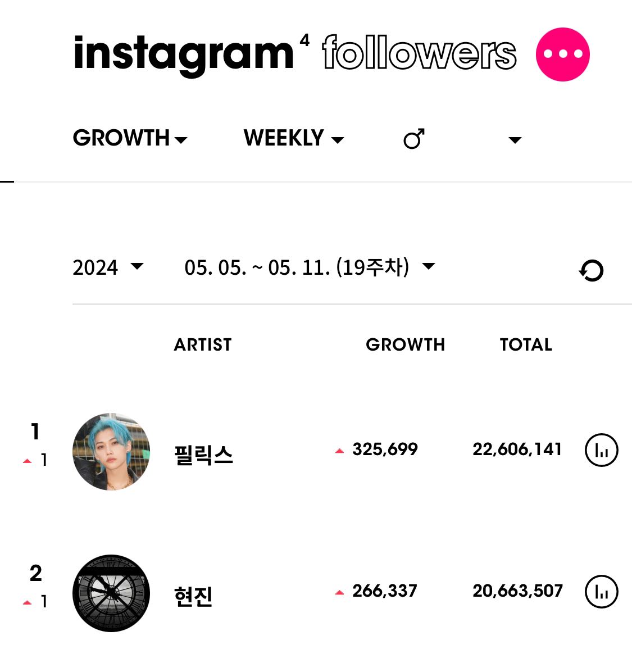Open the 05. 05. ~ 05. 11. week dropdown

point(310,267)
